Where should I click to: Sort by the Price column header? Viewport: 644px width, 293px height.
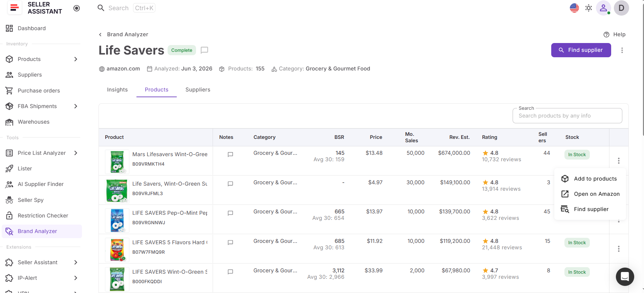point(376,137)
